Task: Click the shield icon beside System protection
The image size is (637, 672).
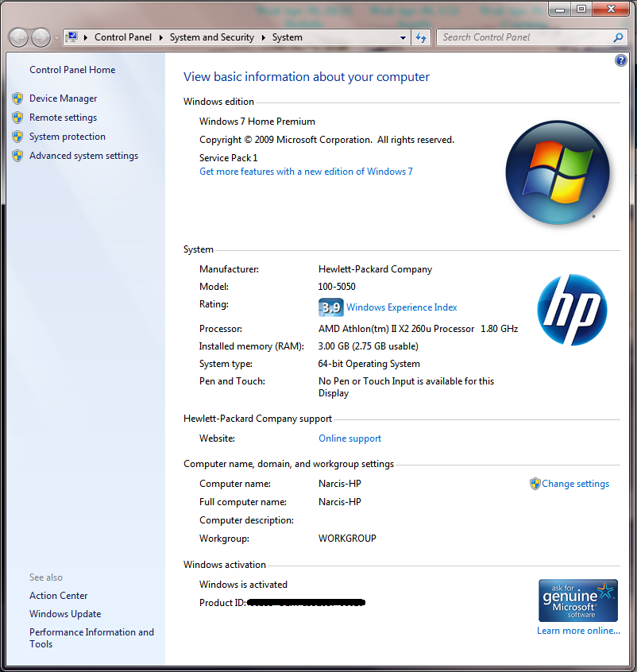Action: coord(17,137)
